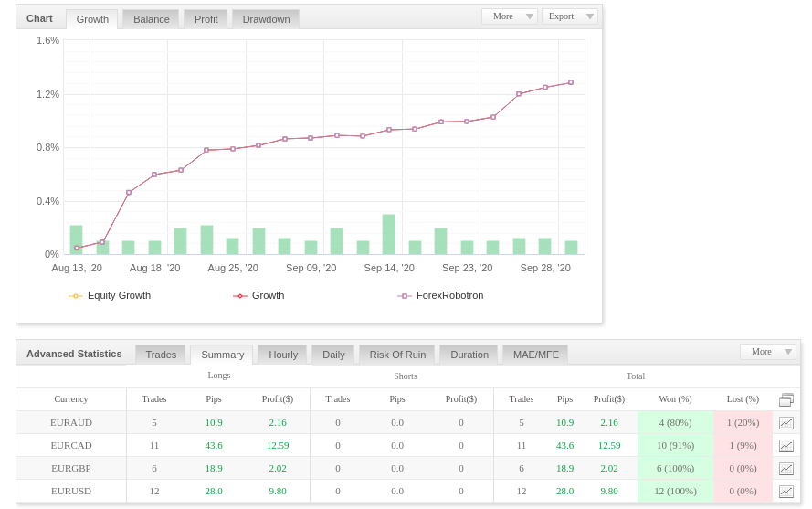This screenshot has width=812, height=509.
Task: Select the Hourly statistics tab
Action: click(x=283, y=355)
